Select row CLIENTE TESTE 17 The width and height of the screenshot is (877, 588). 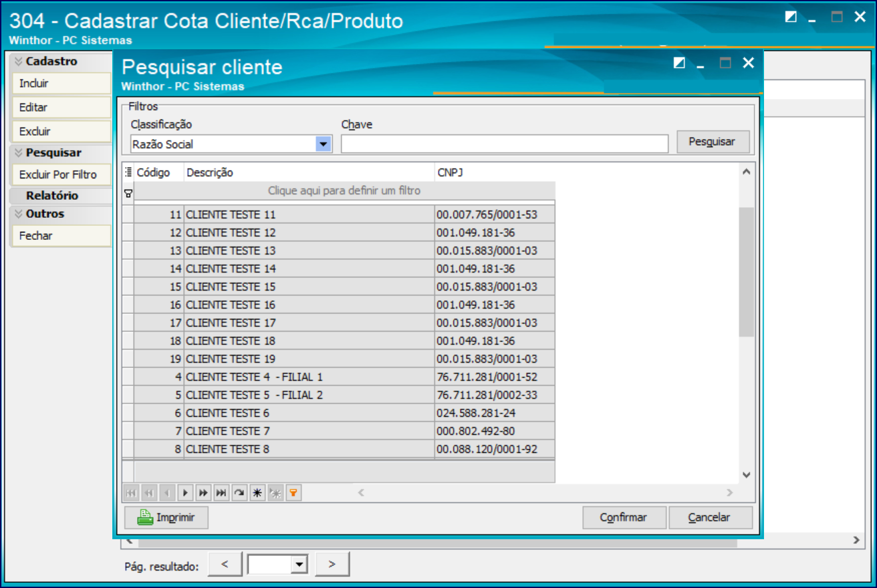(338, 323)
